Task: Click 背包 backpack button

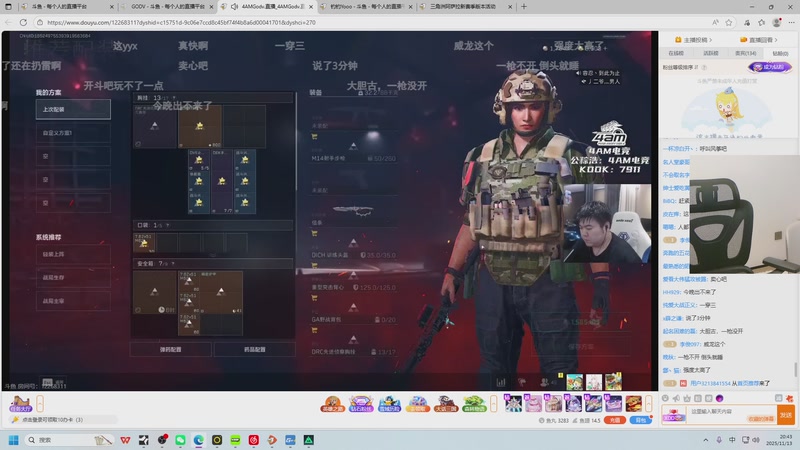Action: click(x=640, y=420)
